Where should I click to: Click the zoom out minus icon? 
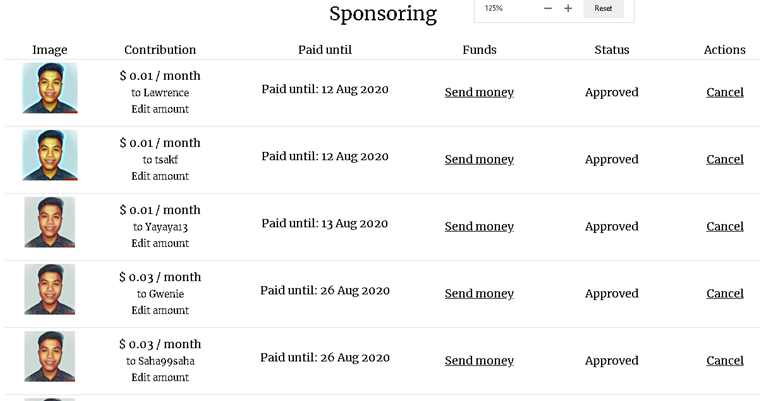tap(547, 8)
